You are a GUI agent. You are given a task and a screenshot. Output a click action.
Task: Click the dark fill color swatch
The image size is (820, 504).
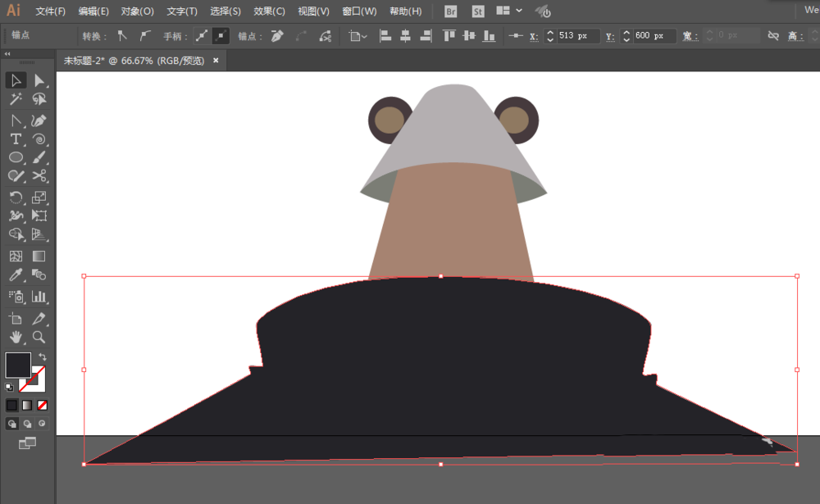click(x=18, y=365)
